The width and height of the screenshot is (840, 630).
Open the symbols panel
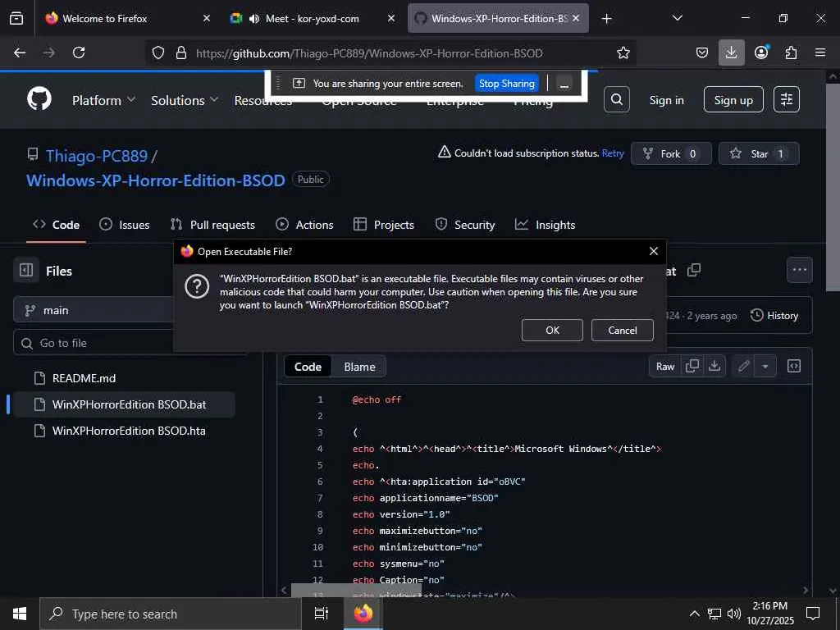pyautogui.click(x=793, y=367)
